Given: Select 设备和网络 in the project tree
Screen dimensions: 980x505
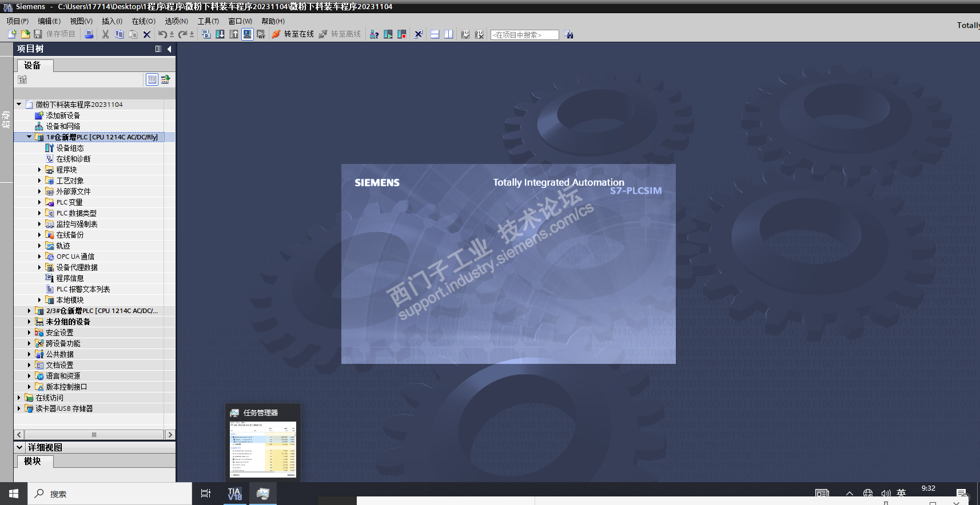Looking at the screenshot, I should pos(63,126).
